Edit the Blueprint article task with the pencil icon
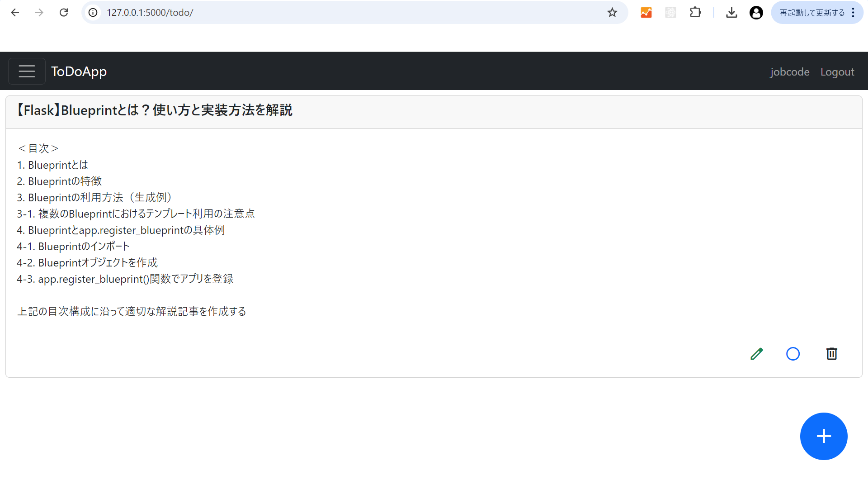This screenshot has width=868, height=480. coord(756,354)
